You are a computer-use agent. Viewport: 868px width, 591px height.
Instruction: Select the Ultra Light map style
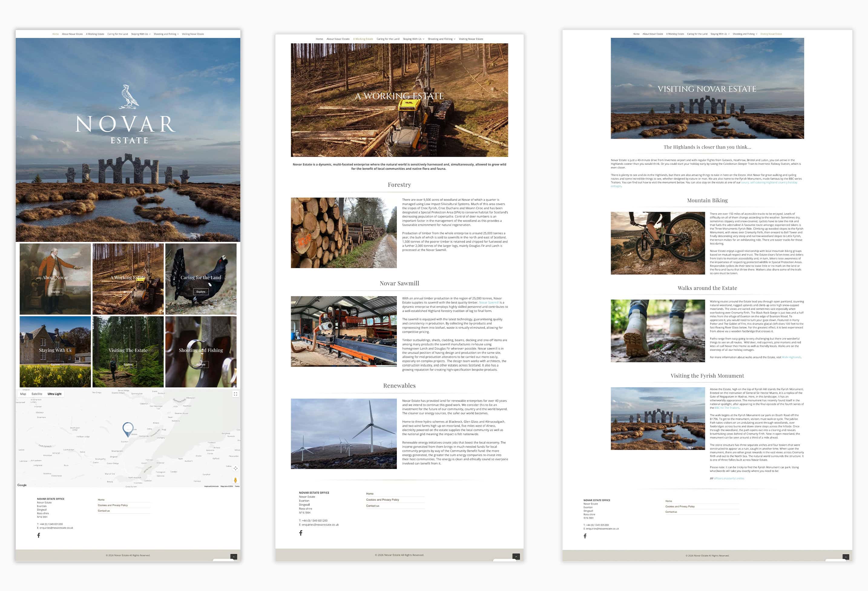[x=54, y=394]
